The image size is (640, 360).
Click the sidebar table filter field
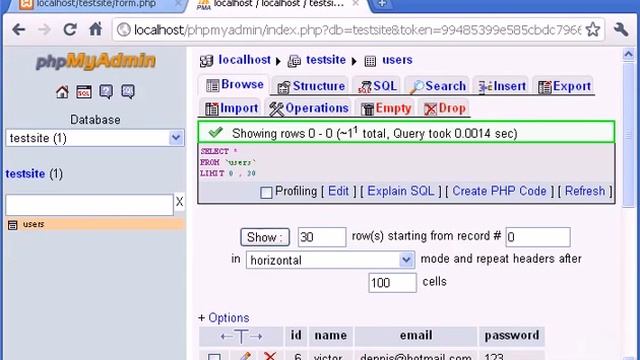pyautogui.click(x=89, y=205)
